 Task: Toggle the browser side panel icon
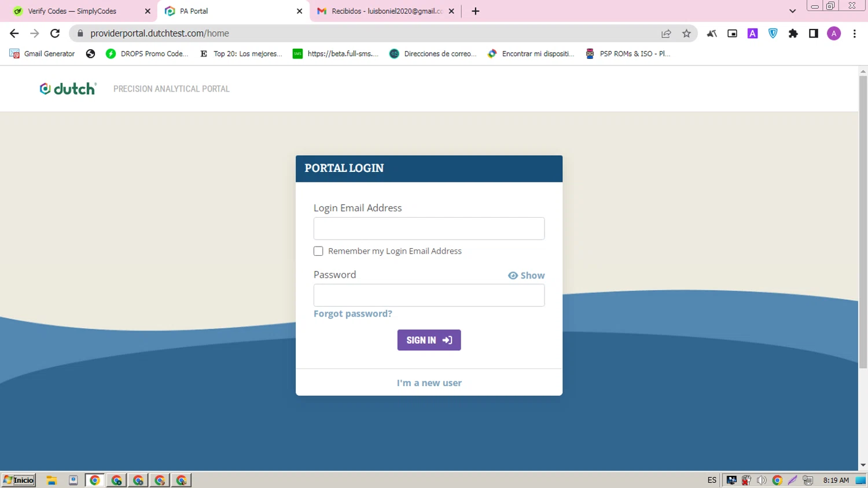[x=814, y=34]
